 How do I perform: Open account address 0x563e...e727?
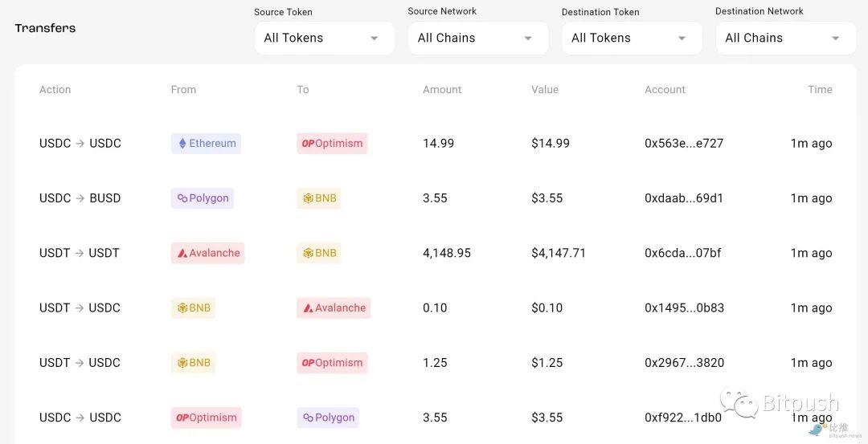coord(684,144)
